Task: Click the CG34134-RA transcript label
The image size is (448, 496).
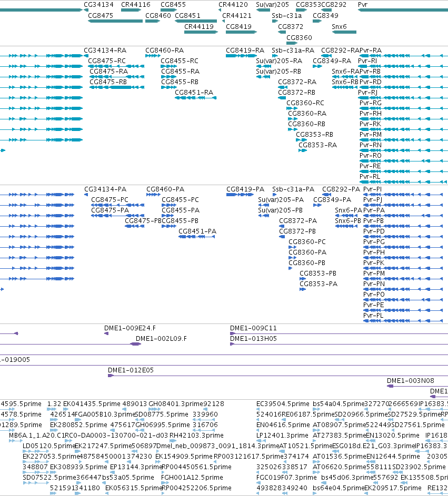Action: pos(105,50)
